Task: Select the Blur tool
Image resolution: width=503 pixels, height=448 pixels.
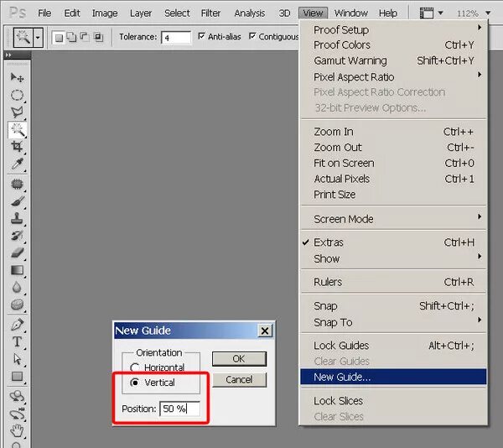Action: click(x=17, y=287)
